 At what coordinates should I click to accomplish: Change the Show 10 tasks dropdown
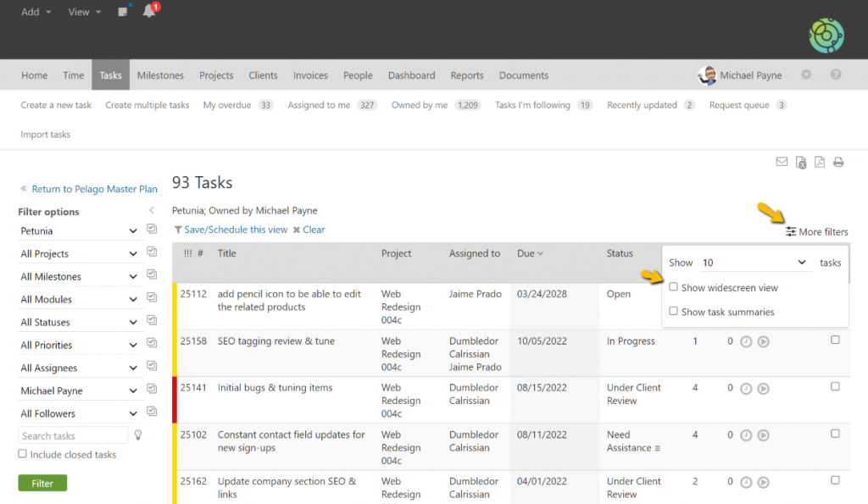754,263
